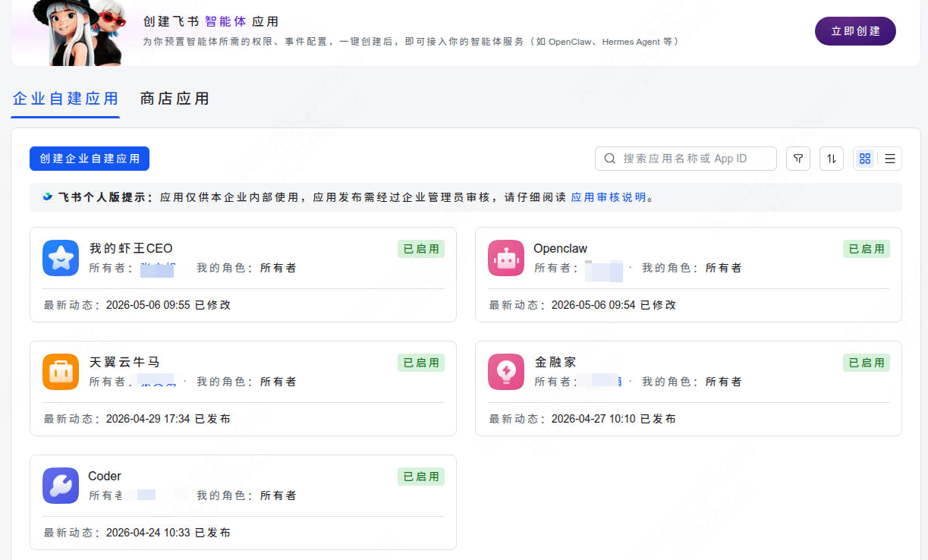Select the 商店应用 tab

click(175, 99)
